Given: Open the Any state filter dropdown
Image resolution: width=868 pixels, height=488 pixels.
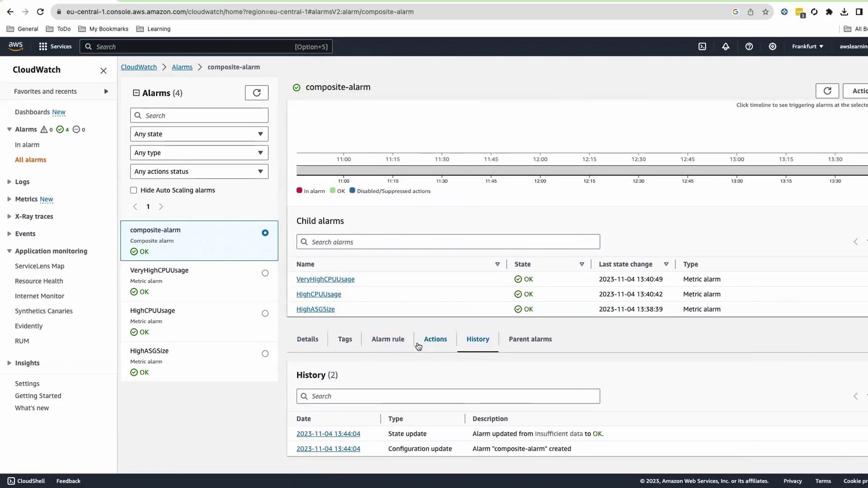Looking at the screenshot, I should point(199,134).
